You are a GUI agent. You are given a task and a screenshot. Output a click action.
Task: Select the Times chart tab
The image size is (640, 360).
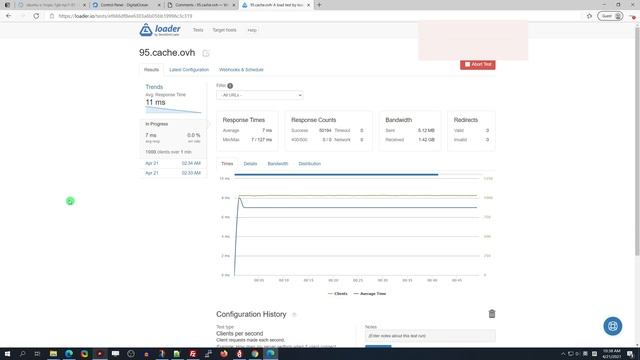coord(227,164)
